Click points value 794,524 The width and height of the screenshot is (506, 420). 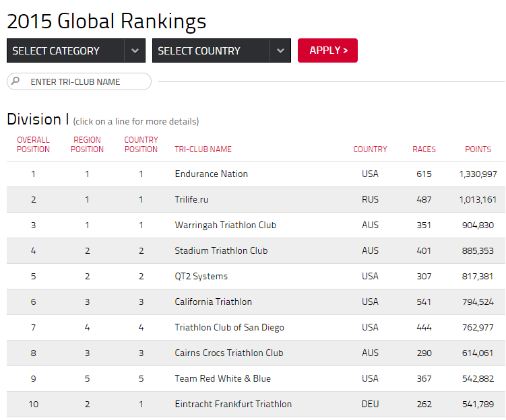(478, 302)
